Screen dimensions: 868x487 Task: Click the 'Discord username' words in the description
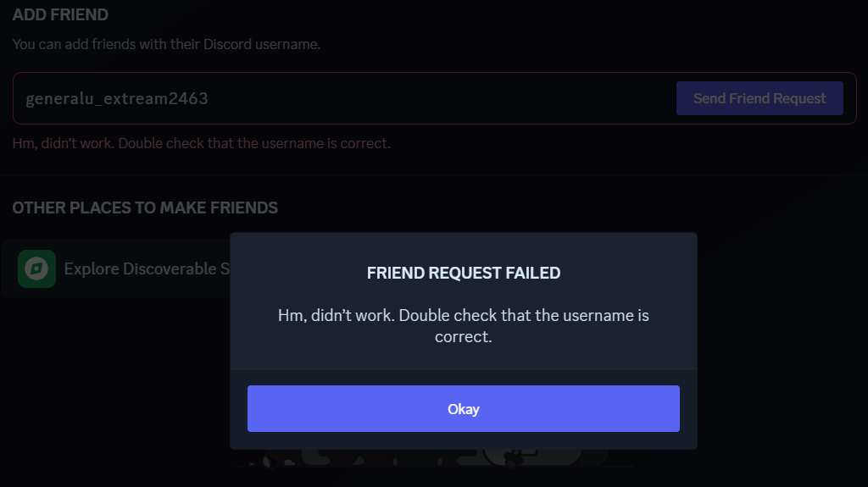pos(261,44)
